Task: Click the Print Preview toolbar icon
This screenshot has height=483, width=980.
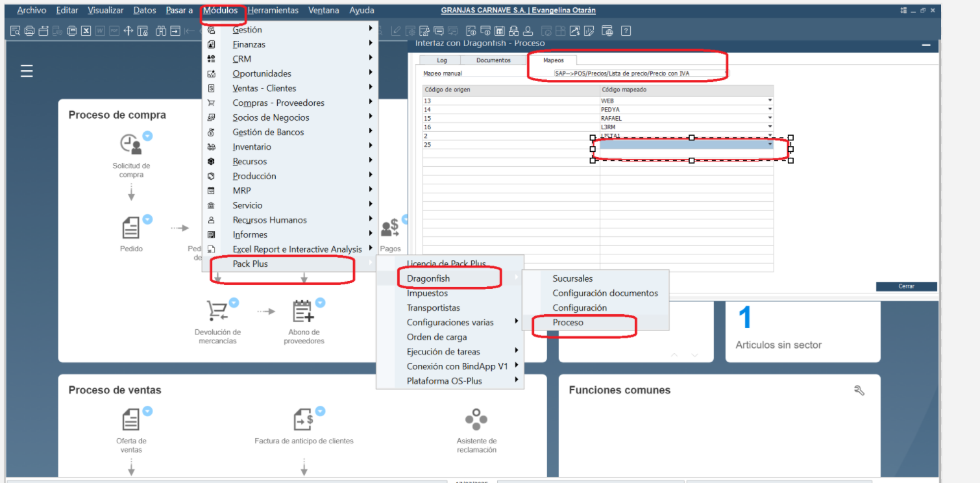Action: tap(15, 31)
